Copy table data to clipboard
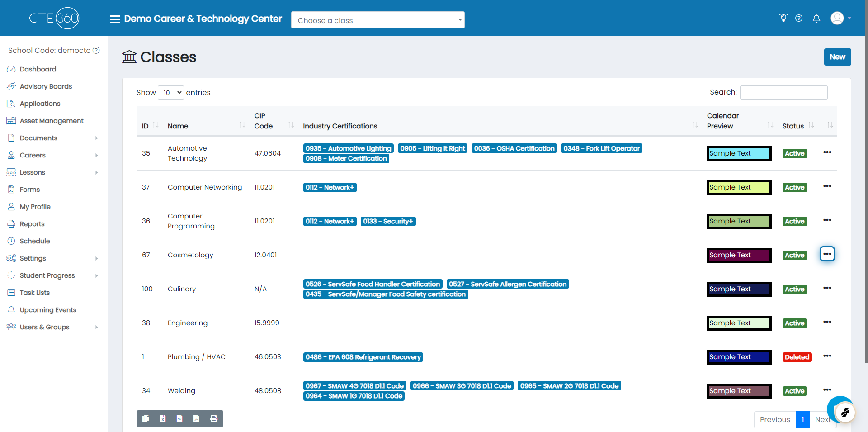This screenshot has width=868, height=432. pyautogui.click(x=146, y=419)
